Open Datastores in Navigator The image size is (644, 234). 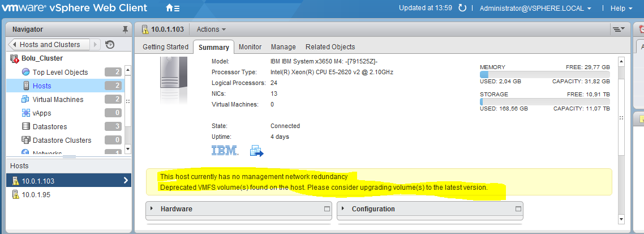point(65,126)
